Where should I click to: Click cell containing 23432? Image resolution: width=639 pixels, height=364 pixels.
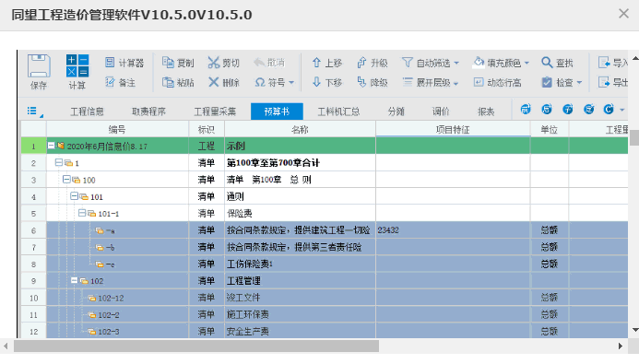[x=453, y=230]
